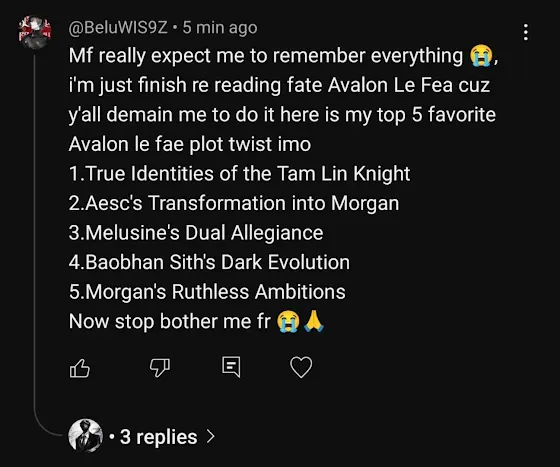
Task: Select the 'Morgan's Ruthless Ambitions' line
Action: pyautogui.click(x=207, y=292)
